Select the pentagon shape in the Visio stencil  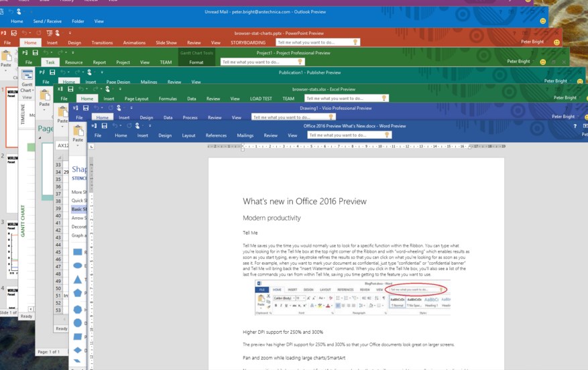tap(78, 293)
